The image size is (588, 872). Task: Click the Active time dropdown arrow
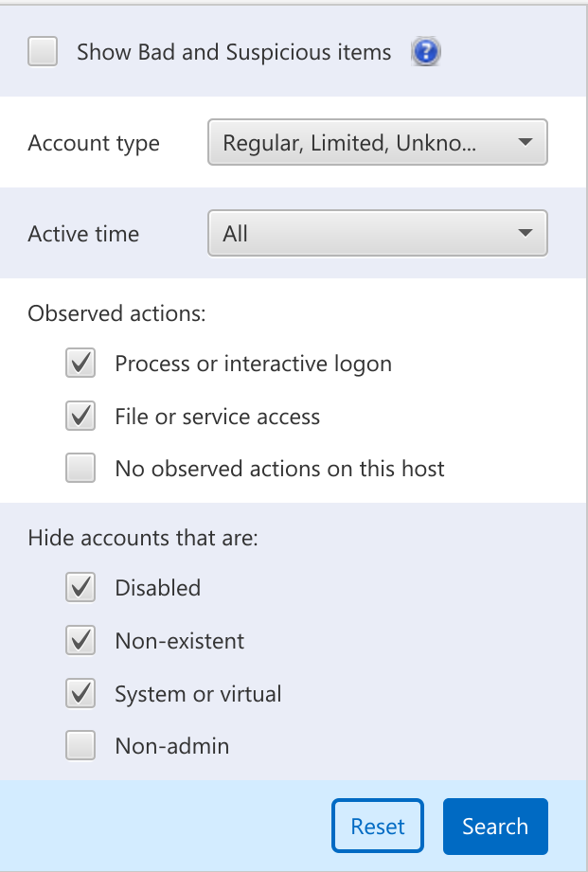[x=526, y=233]
